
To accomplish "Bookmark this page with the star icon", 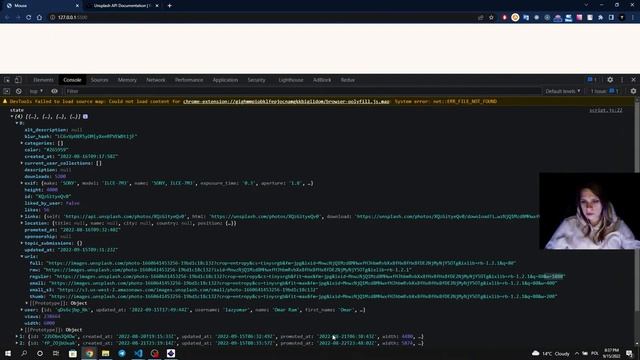I will 491,18.
